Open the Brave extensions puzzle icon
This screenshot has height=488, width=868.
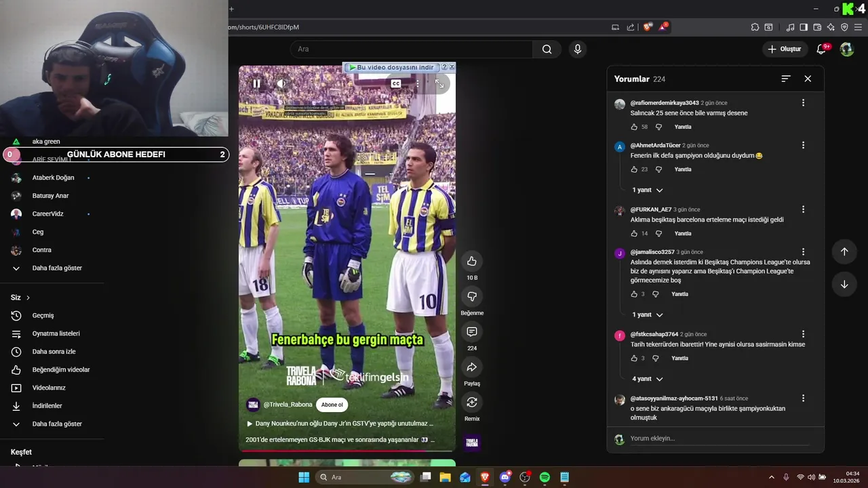[x=755, y=27]
